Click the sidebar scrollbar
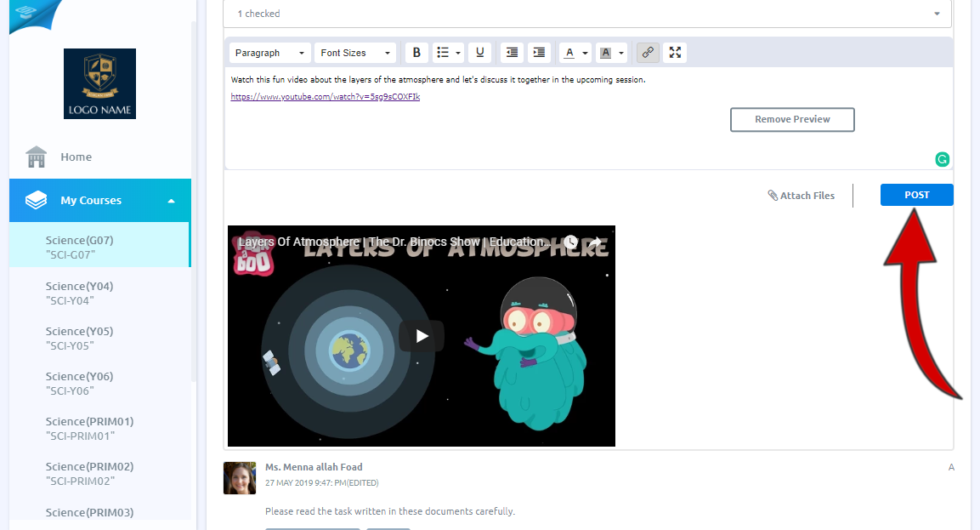 coord(194,200)
